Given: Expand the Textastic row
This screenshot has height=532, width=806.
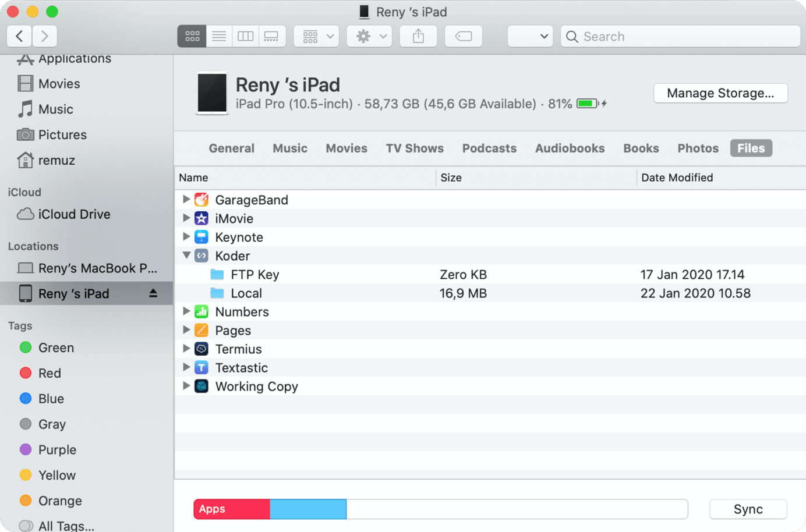Looking at the screenshot, I should 186,367.
